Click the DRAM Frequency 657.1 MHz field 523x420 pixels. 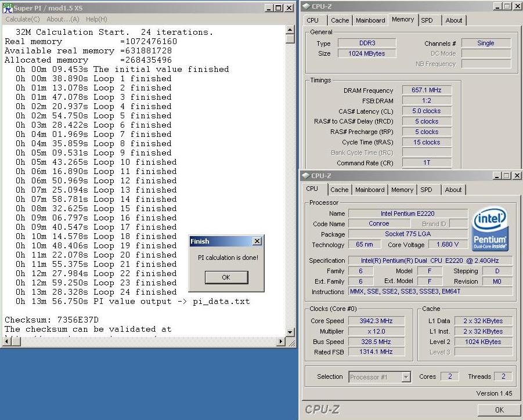tap(427, 90)
